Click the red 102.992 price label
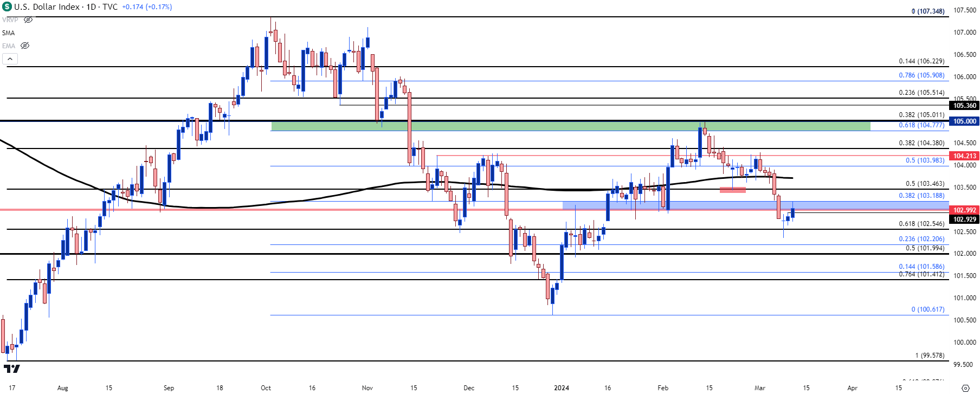Screen dimensions: 980x394 pyautogui.click(x=965, y=210)
